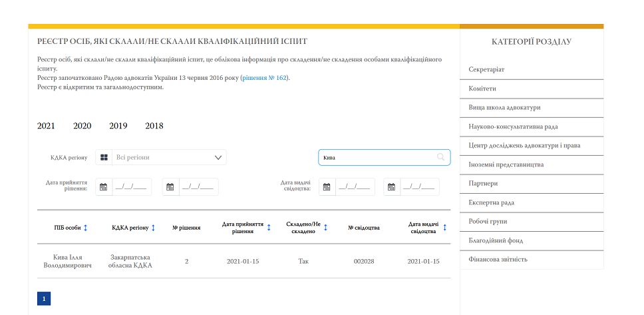Switch to the 2018 year tab
Screen dimensions: 644x315
point(154,126)
